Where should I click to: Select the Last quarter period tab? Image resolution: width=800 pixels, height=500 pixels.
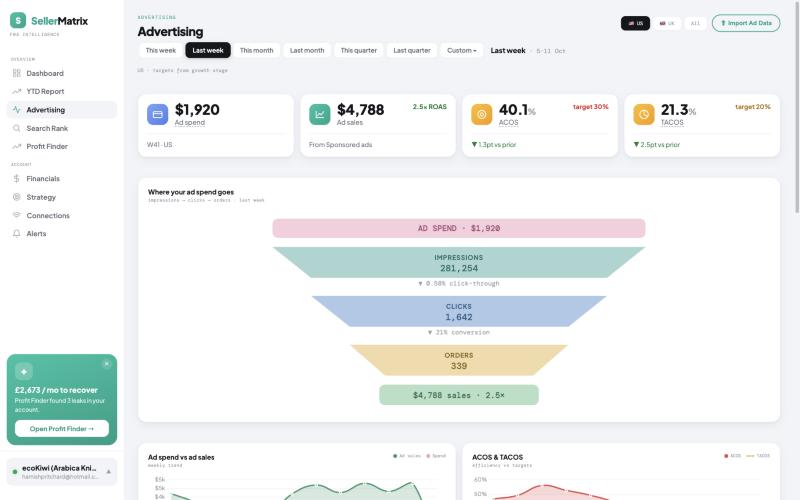pyautogui.click(x=412, y=51)
